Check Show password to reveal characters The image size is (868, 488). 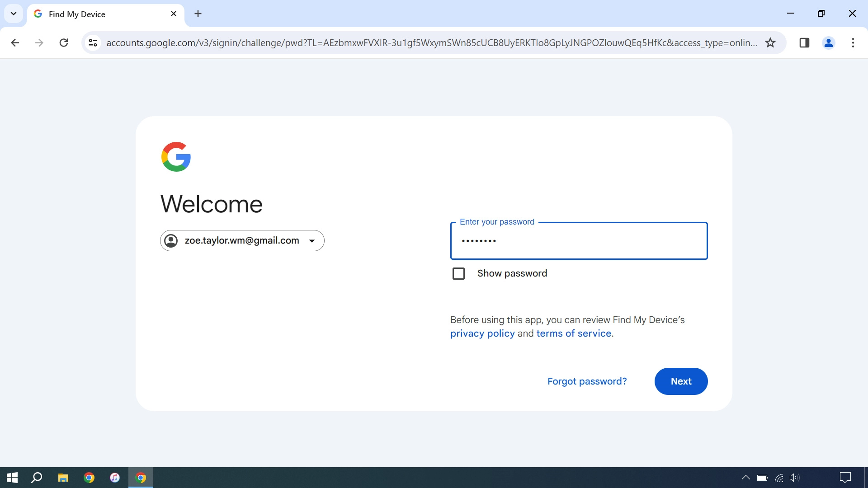click(459, 273)
